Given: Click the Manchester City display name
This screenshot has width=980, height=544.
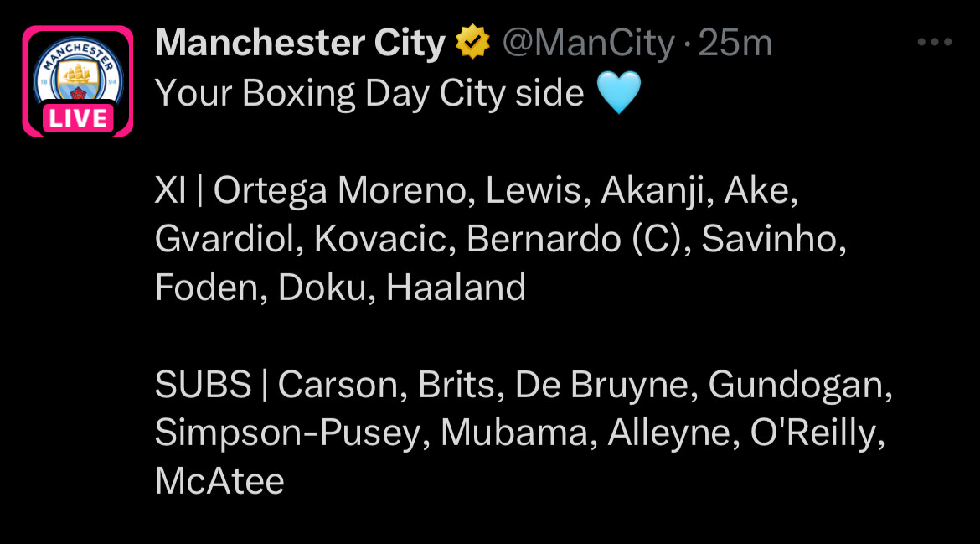Looking at the screenshot, I should point(300,43).
